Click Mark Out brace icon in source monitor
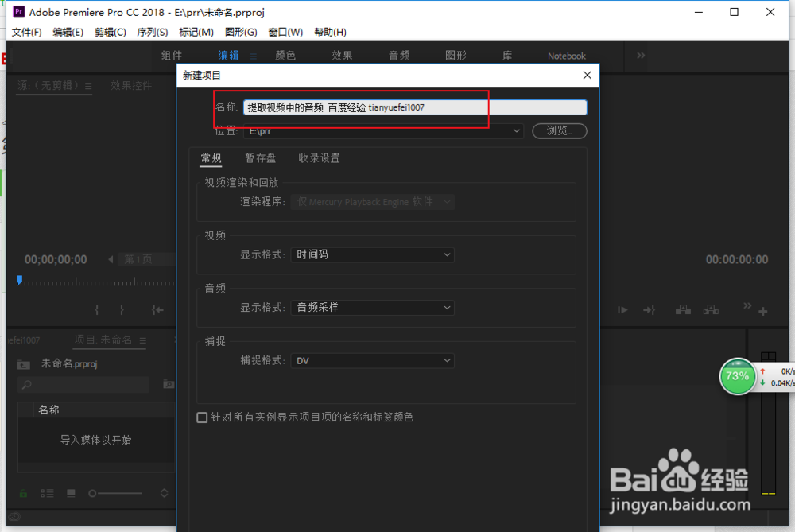The height and width of the screenshot is (532, 795). pyautogui.click(x=122, y=309)
